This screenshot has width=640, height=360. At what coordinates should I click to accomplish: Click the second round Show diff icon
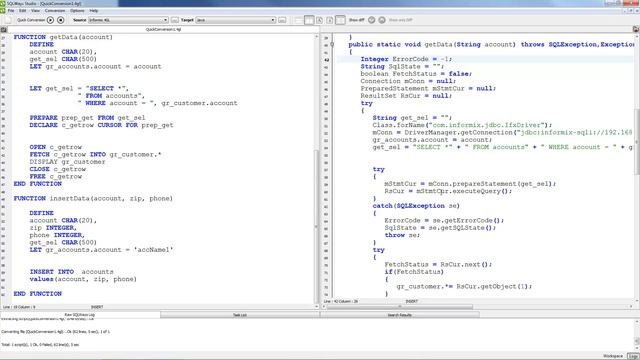point(382,20)
